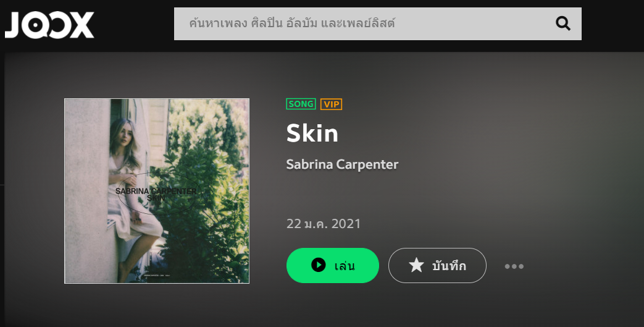Open the Skin album cover thumbnail
Image resolution: width=644 pixels, height=327 pixels.
[157, 191]
